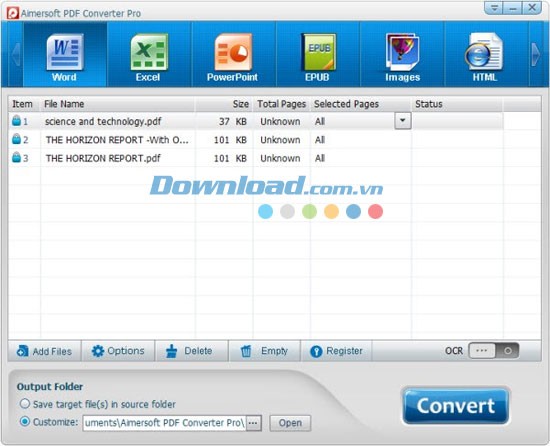Sort by the File Name column header

coord(118,104)
